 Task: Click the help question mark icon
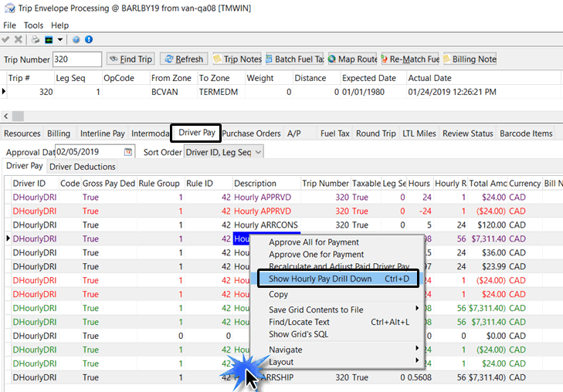[x=76, y=39]
